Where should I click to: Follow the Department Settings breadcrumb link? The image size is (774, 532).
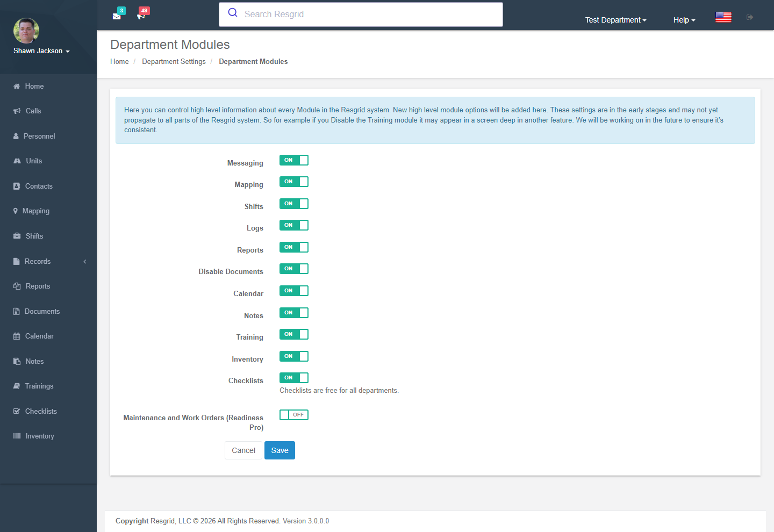[x=174, y=62]
